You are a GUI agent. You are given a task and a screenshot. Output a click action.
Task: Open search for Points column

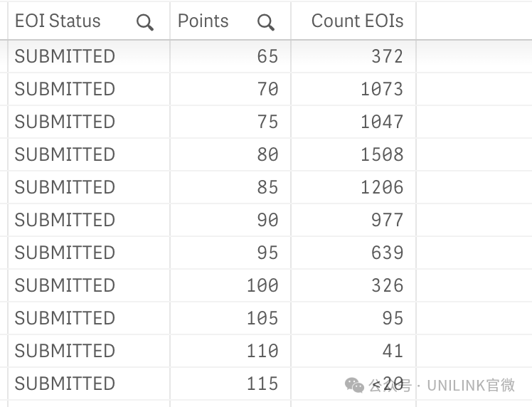tap(266, 22)
